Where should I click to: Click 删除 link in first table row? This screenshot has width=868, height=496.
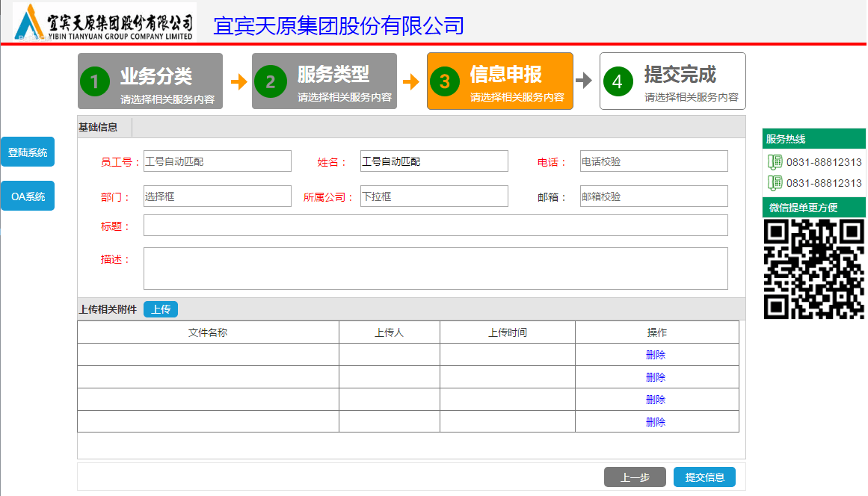click(x=656, y=355)
